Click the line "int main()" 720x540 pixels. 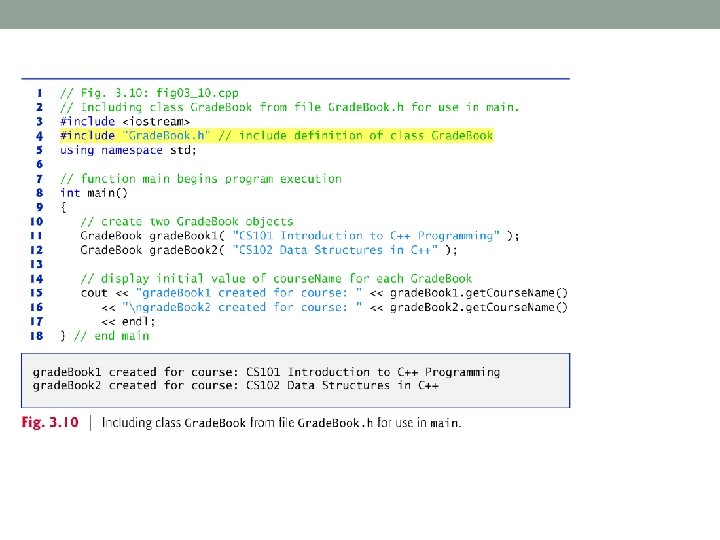94,193
